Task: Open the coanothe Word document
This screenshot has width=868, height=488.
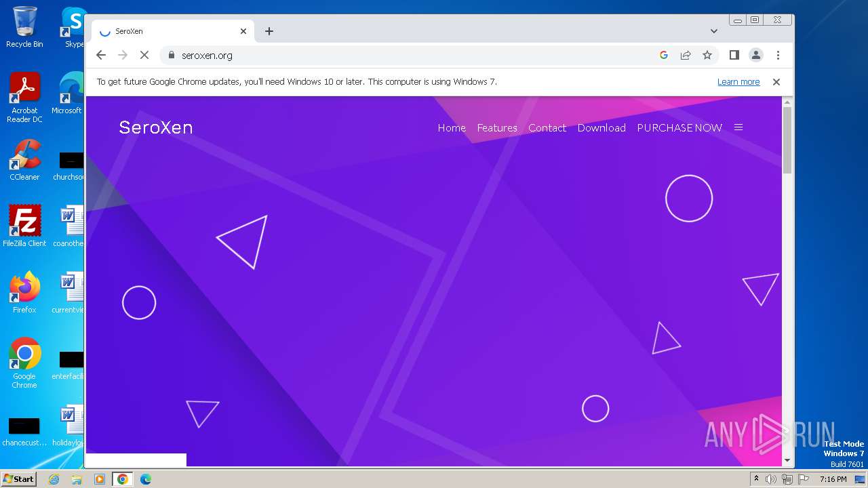Action: point(68,226)
